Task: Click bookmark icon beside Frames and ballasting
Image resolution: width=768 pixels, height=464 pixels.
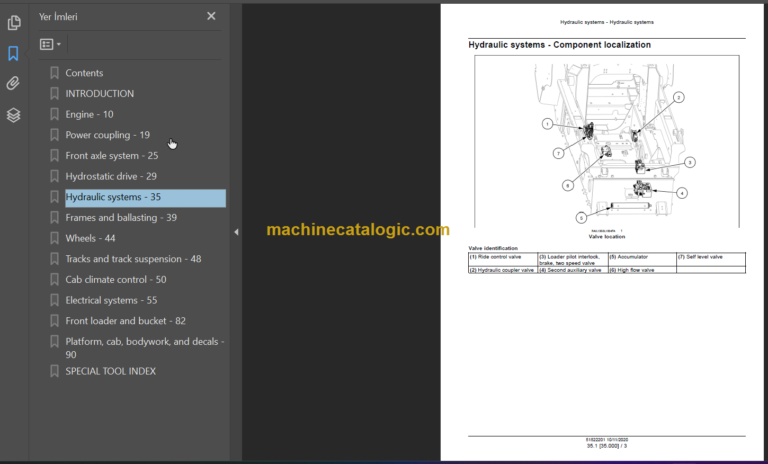Action: click(x=54, y=218)
